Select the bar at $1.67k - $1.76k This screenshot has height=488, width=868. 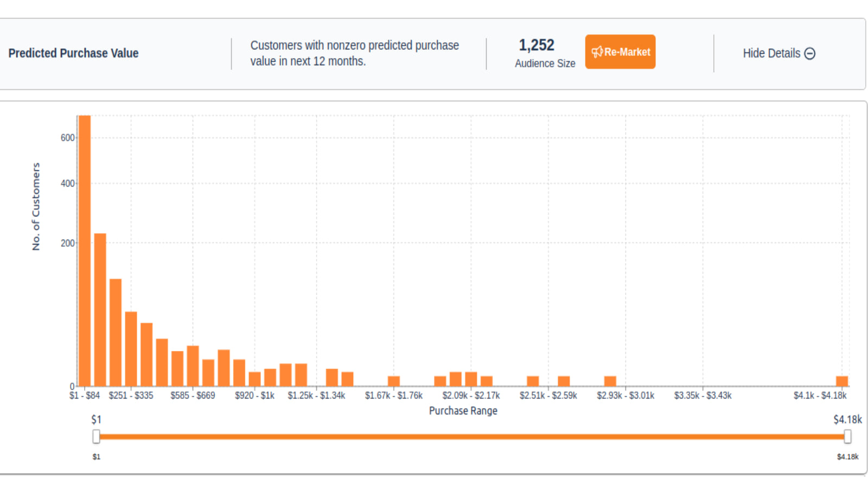tap(394, 381)
